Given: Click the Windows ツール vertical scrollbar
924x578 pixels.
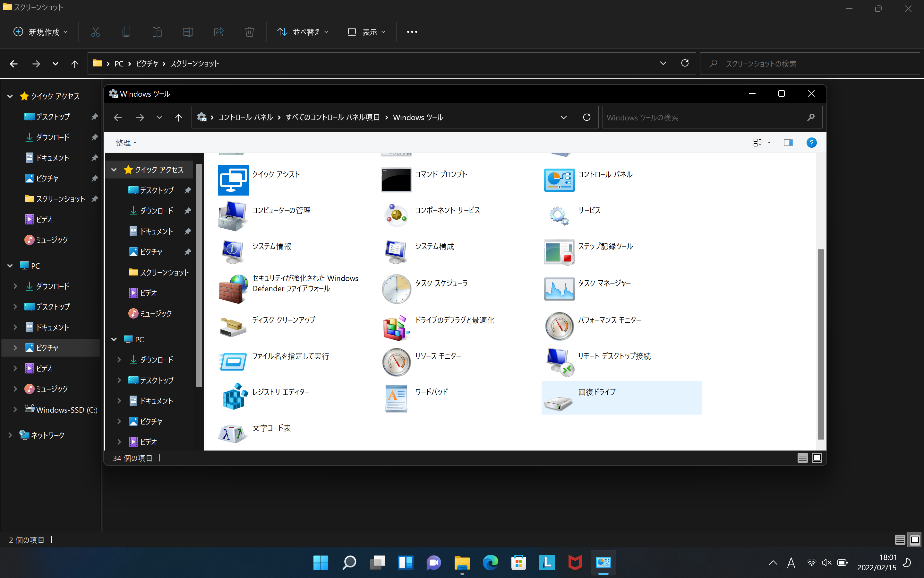Looking at the screenshot, I should coord(821,344).
